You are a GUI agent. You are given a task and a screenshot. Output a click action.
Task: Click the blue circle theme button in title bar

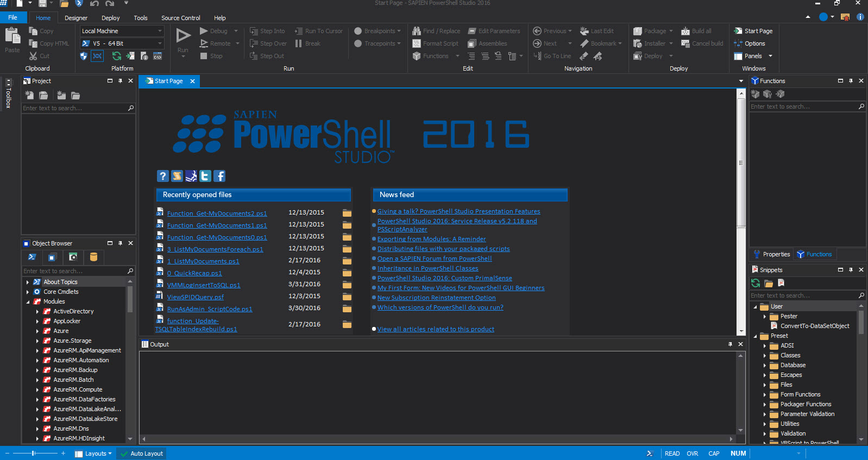tap(823, 17)
